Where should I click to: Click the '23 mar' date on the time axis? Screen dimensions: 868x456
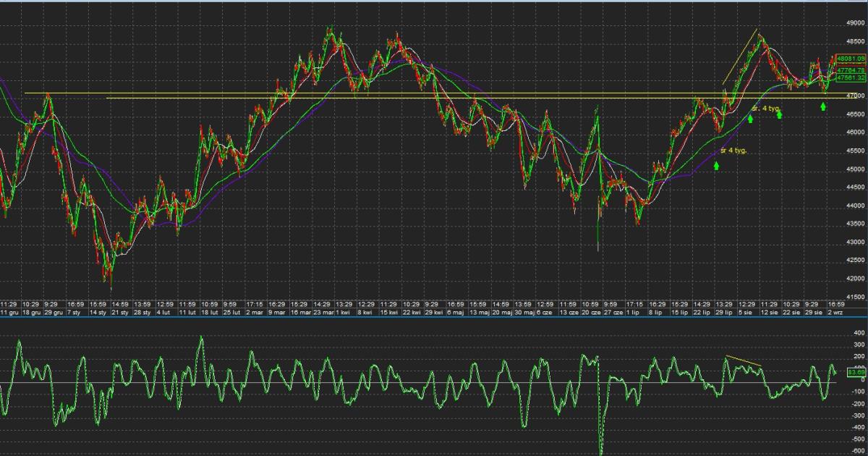coord(322,312)
